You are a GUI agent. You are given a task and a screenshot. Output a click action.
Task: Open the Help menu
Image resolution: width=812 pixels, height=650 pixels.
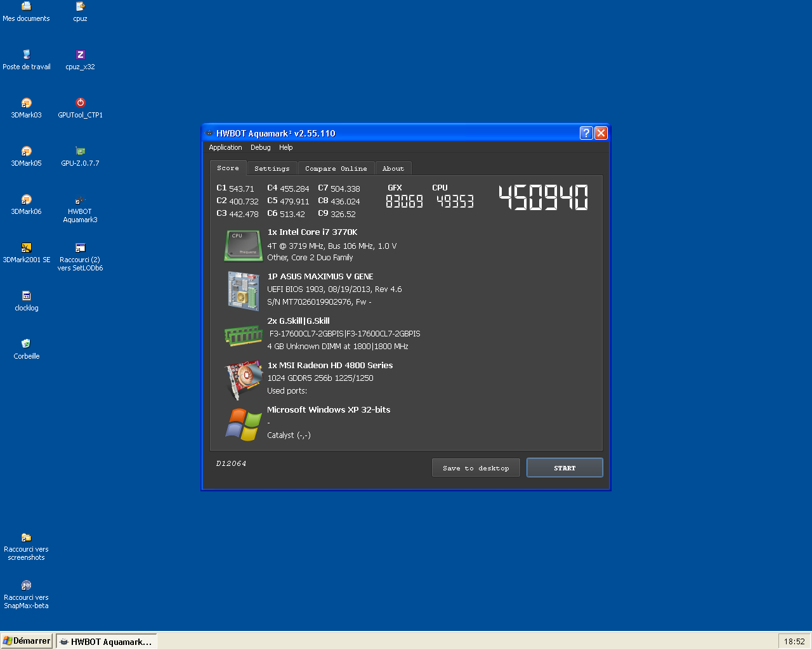point(285,147)
